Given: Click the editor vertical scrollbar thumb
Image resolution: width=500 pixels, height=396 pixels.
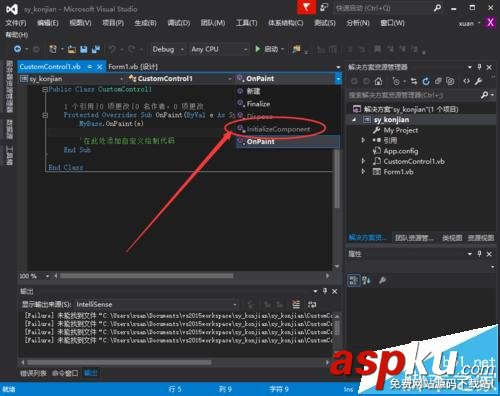Looking at the screenshot, I should tap(337, 179).
